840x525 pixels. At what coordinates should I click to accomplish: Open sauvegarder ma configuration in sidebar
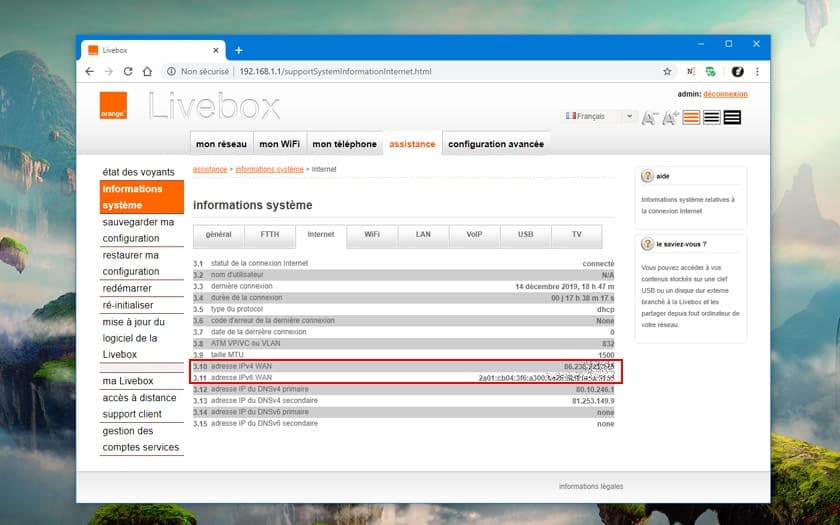point(141,230)
